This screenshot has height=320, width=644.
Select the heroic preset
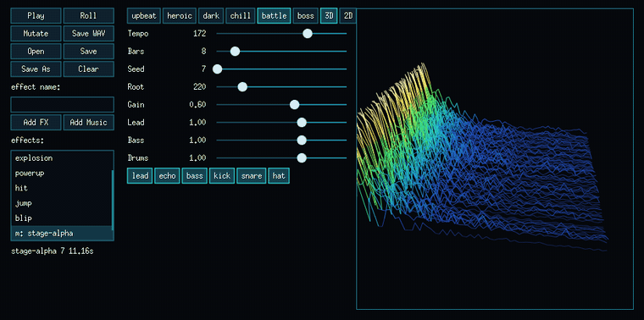pos(180,16)
